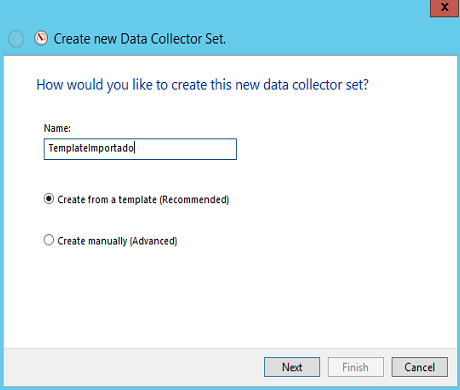The height and width of the screenshot is (390, 460).
Task: Cancel the data collector set wizard
Action: point(420,367)
